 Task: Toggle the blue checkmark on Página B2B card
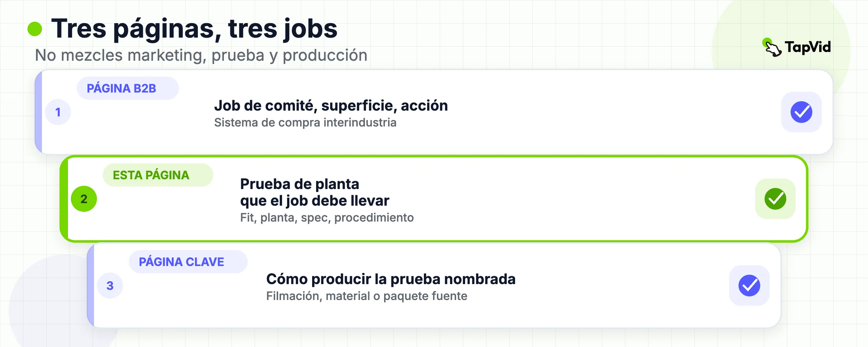[801, 112]
